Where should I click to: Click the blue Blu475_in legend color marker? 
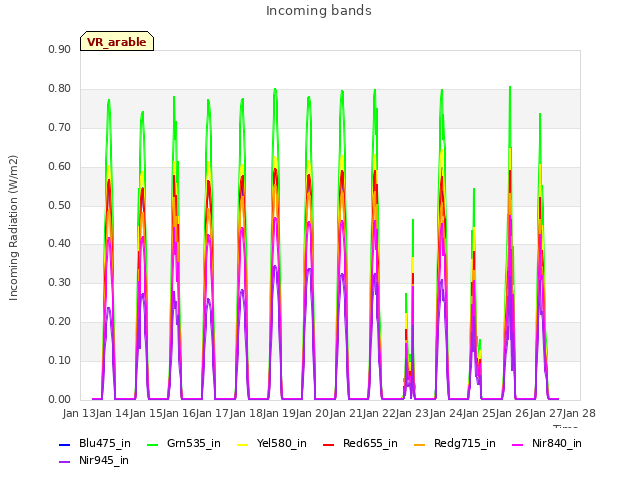click(65, 444)
